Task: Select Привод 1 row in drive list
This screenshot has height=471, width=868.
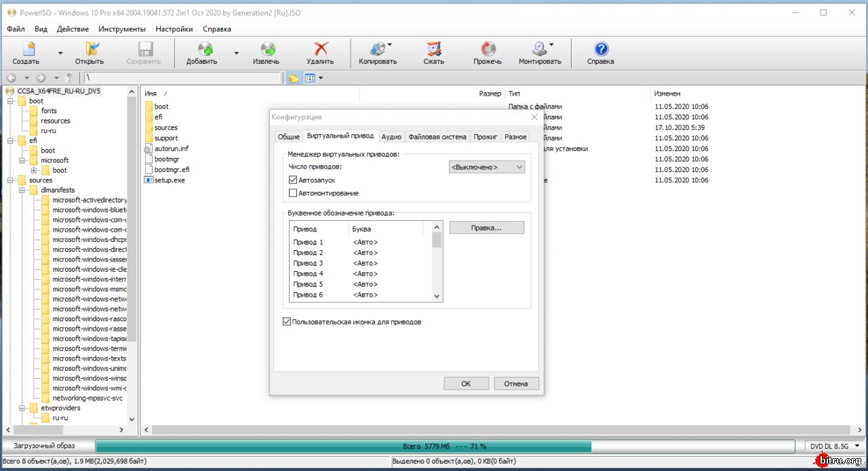Action: tap(360, 242)
